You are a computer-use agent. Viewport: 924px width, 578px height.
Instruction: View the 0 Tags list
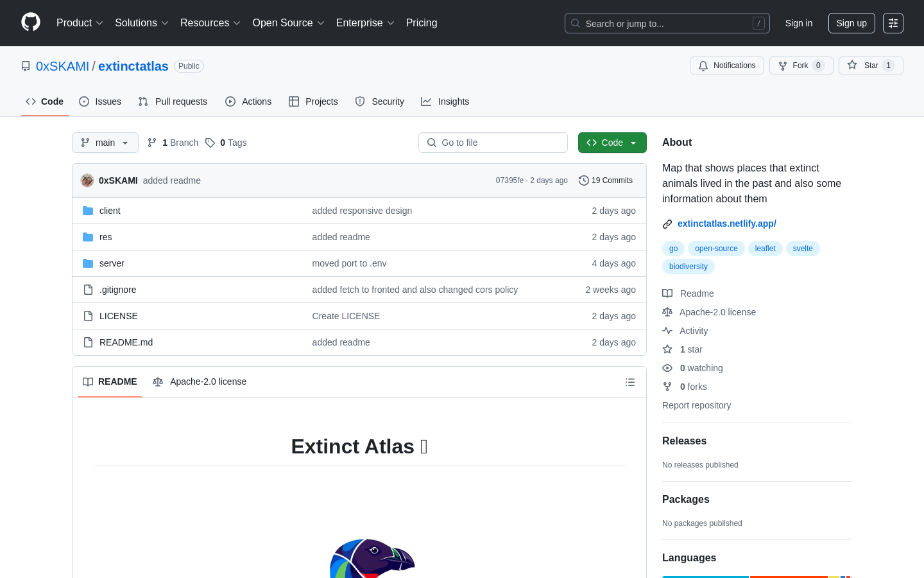(x=226, y=143)
